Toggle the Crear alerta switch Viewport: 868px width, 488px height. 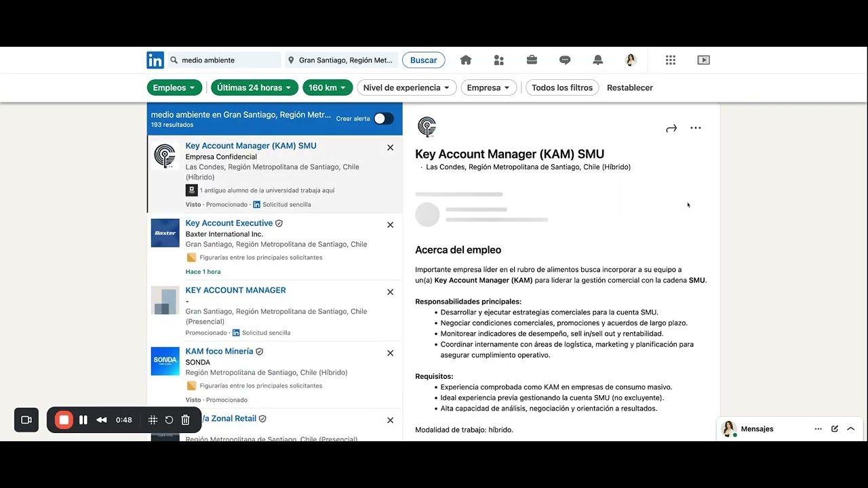383,119
